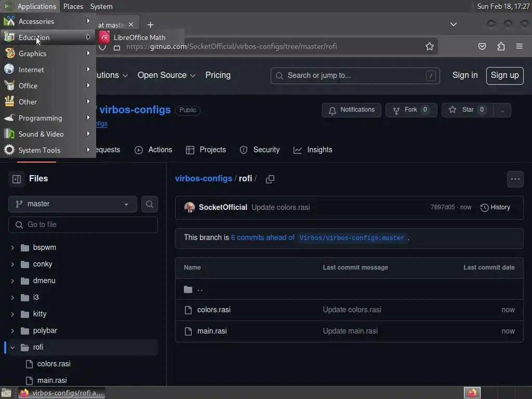The width and height of the screenshot is (532, 399).
Task: Expand the conky folder in tree
Action: click(12, 264)
